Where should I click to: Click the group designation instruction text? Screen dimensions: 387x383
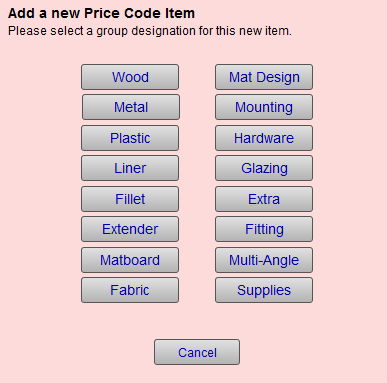[150, 31]
